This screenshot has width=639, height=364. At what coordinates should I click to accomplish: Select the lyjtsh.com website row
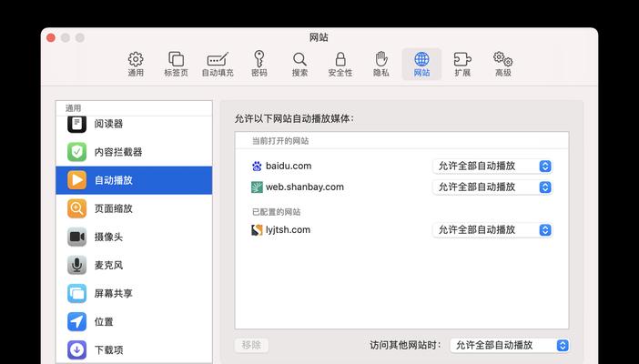click(401, 230)
